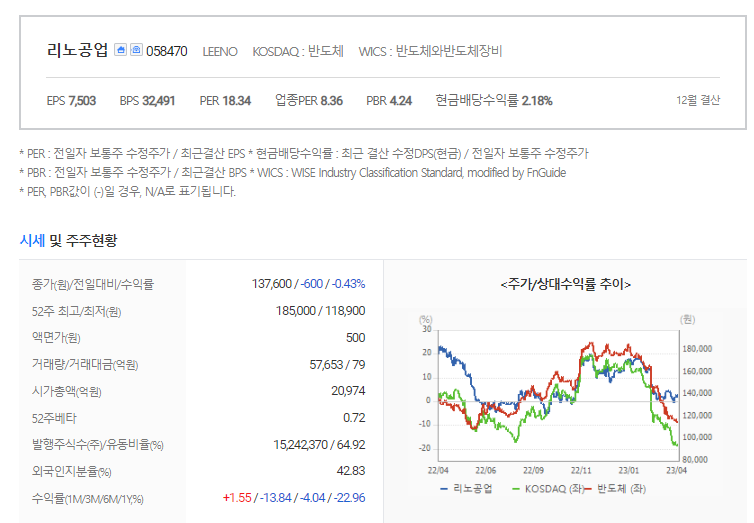Click the 수익률(1M/3M/6M/1Y%) row label
This screenshot has height=523, width=754.
point(88,498)
